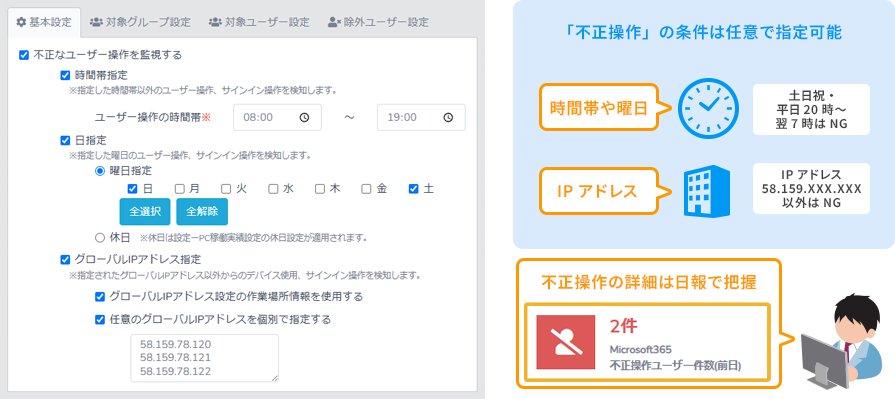895x399 pixels.
Task: Click the red crossed-out user icon
Action: (565, 342)
